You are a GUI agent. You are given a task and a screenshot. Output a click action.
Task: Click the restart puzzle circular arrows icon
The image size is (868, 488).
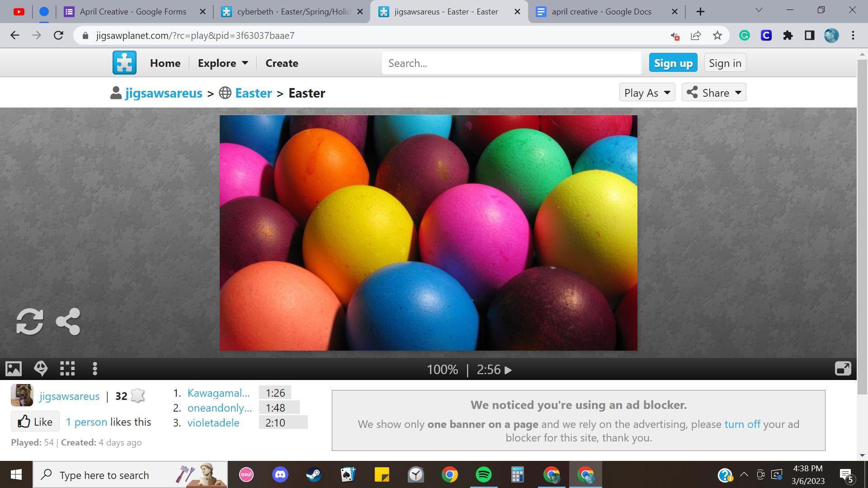coord(30,322)
